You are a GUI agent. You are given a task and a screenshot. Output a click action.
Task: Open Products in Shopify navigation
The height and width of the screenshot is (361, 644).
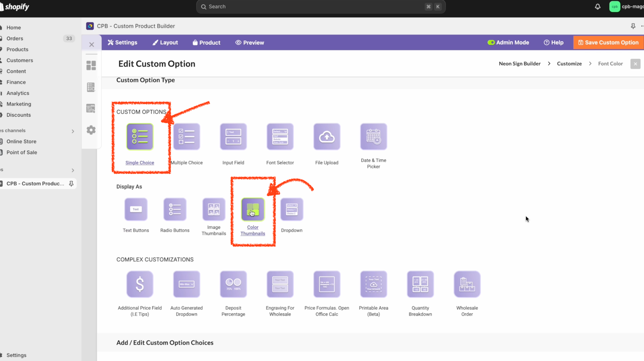(17, 50)
